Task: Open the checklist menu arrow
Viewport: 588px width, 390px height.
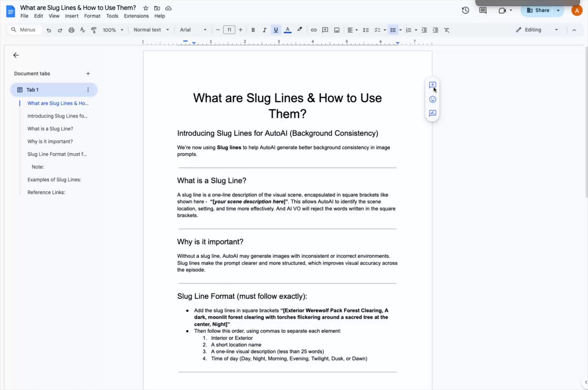Action: [384, 30]
